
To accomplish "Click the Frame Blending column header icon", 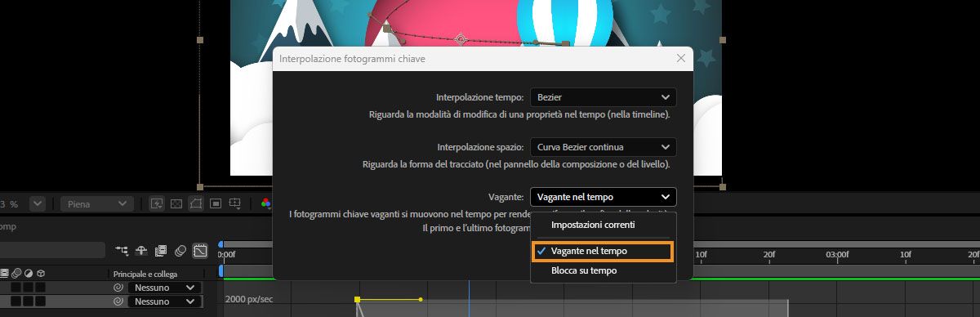I will [4, 274].
